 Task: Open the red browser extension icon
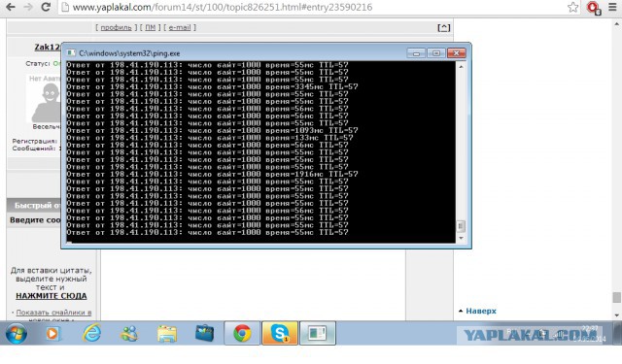point(594,8)
